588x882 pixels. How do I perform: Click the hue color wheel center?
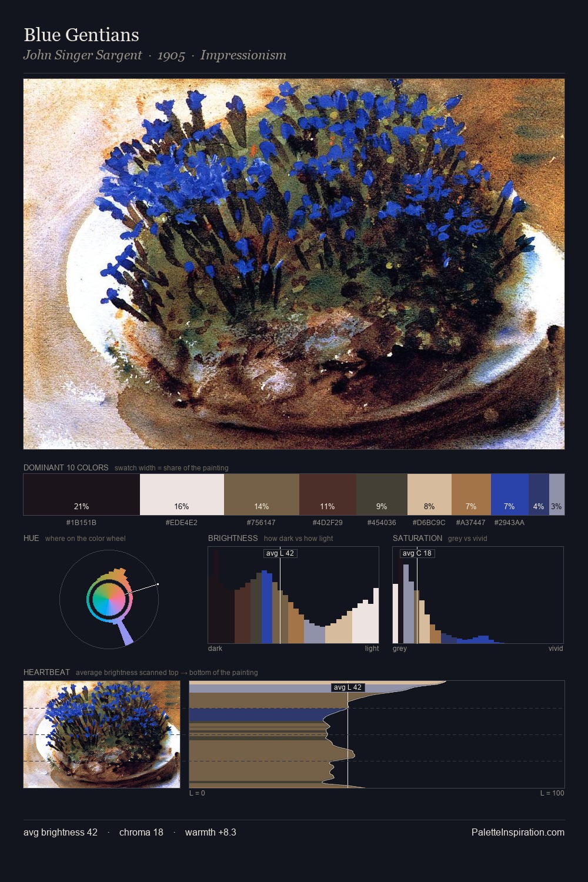pyautogui.click(x=109, y=600)
